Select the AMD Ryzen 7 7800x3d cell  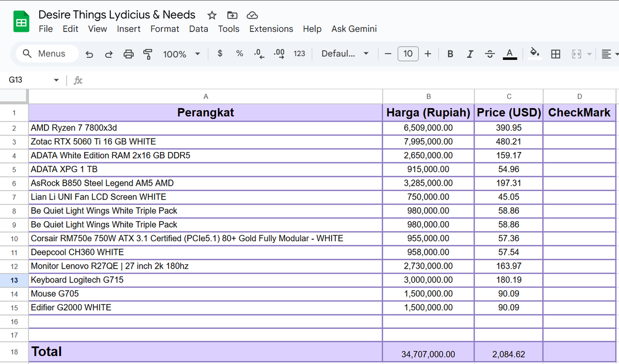tap(206, 128)
